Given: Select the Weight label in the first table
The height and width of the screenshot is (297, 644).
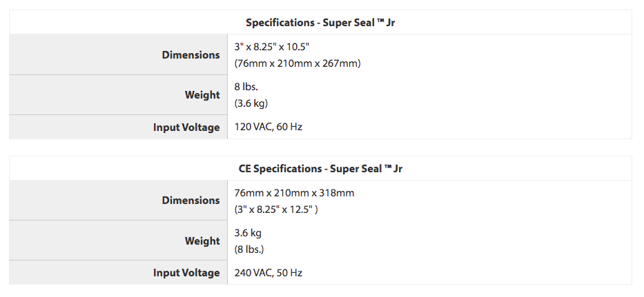Looking at the screenshot, I should coord(202,95).
